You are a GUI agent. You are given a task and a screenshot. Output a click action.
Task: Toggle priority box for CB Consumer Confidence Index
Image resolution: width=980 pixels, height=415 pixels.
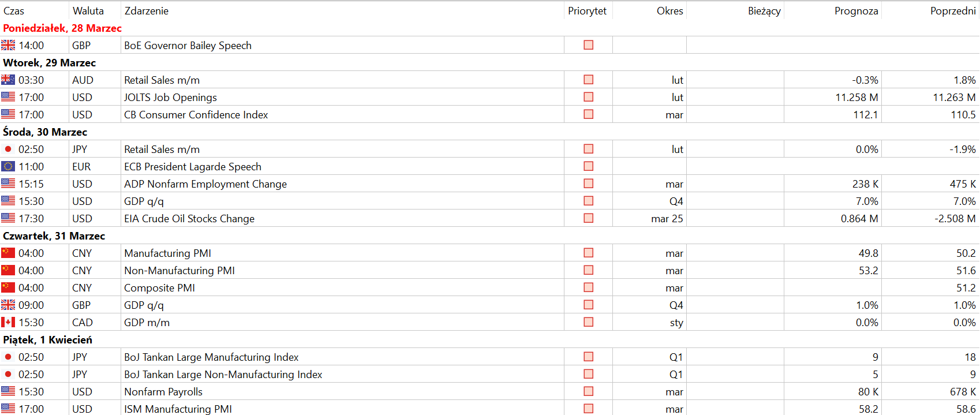coord(589,114)
